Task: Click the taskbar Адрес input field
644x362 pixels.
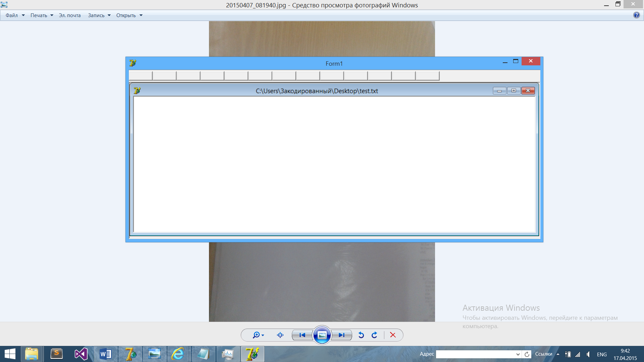Action: pyautogui.click(x=476, y=354)
